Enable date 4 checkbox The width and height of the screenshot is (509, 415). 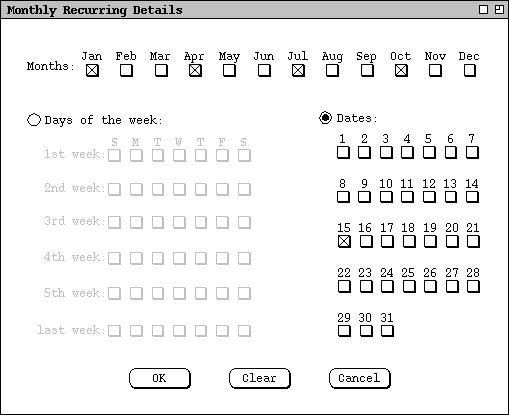point(408,153)
